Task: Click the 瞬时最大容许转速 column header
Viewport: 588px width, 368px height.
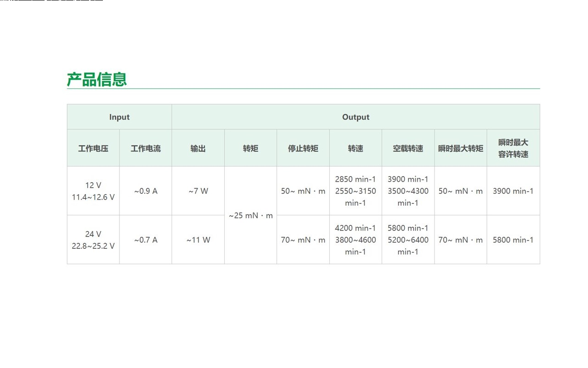Action: tap(514, 148)
